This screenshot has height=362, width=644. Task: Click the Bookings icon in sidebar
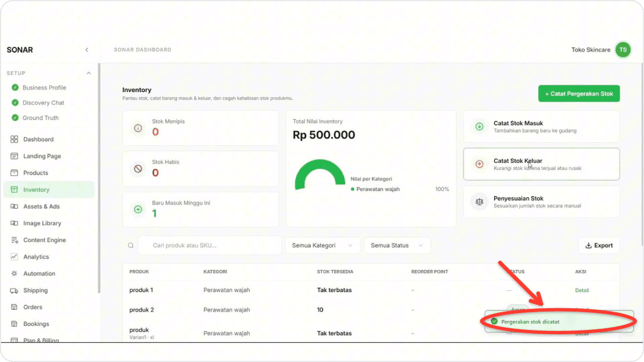pos(14,324)
